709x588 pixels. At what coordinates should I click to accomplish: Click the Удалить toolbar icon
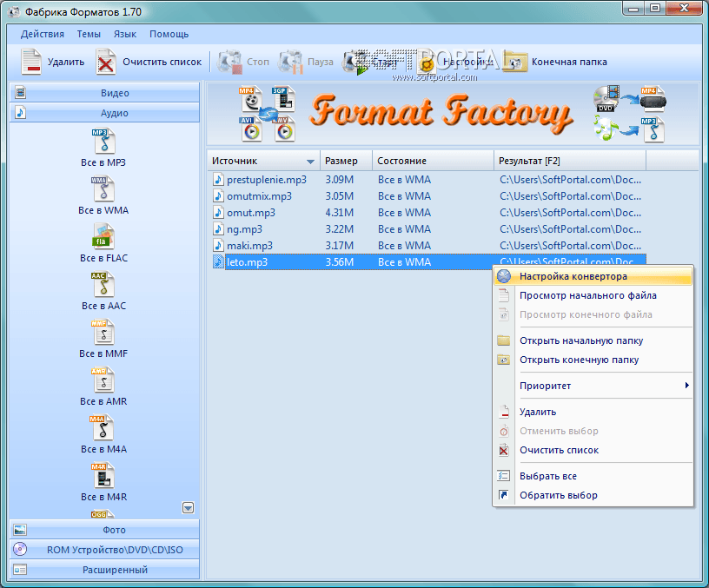(31, 62)
